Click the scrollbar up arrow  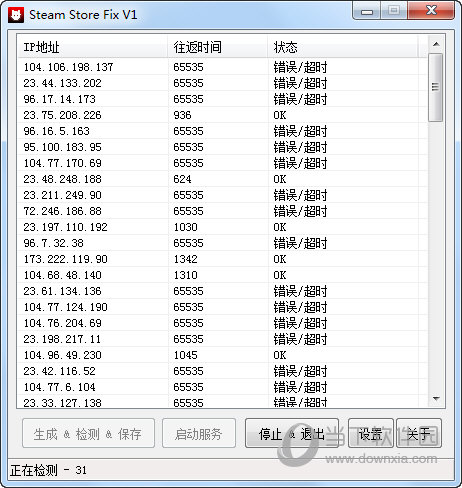436,44
